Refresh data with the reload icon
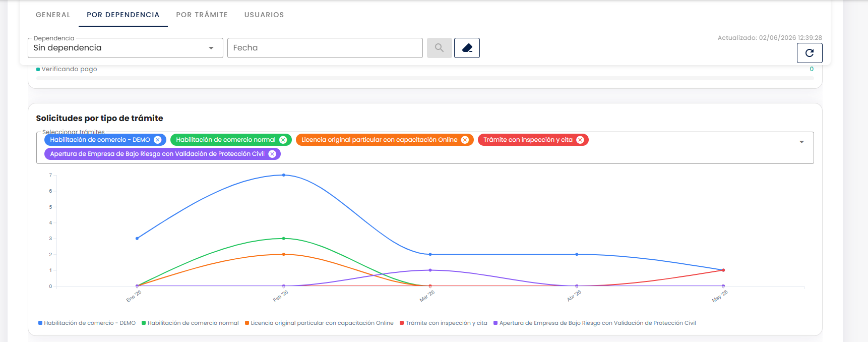The height and width of the screenshot is (342, 868). tap(810, 53)
